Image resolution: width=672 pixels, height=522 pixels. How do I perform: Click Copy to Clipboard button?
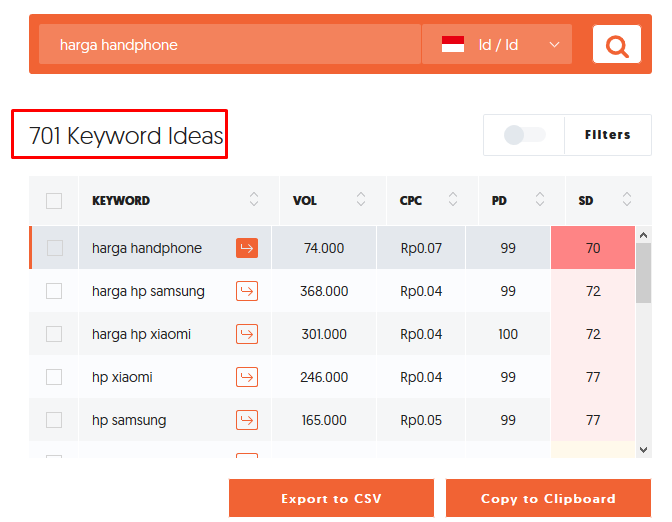click(549, 498)
